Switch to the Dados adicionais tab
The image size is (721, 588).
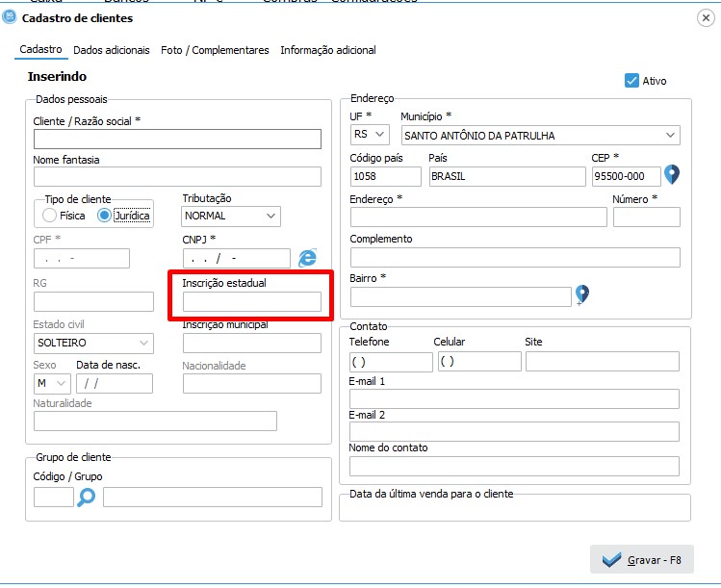pyautogui.click(x=112, y=50)
